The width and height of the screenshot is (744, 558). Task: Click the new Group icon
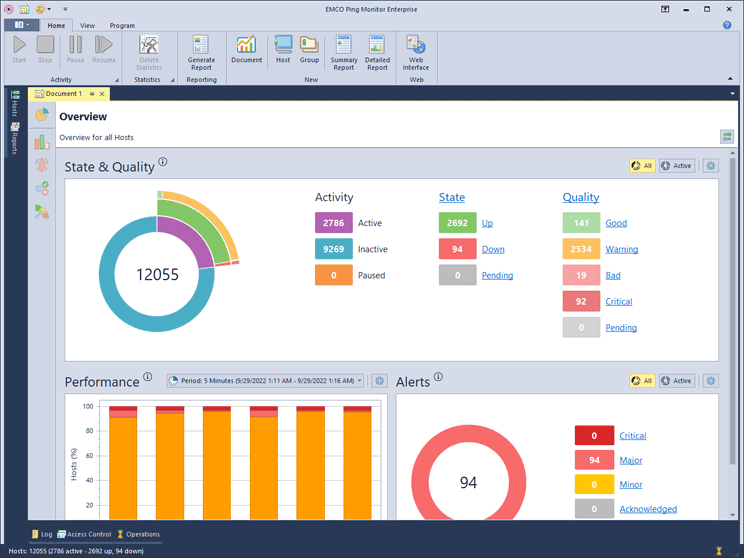pyautogui.click(x=309, y=50)
